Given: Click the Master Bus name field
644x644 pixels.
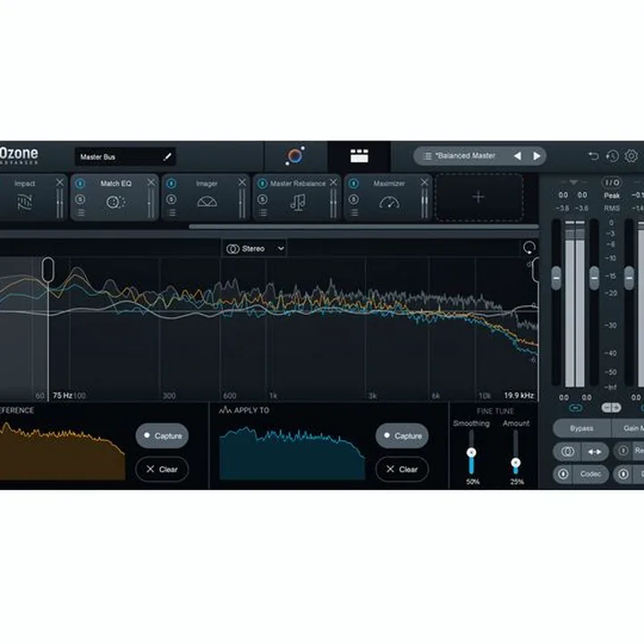Looking at the screenshot, I should tap(125, 157).
